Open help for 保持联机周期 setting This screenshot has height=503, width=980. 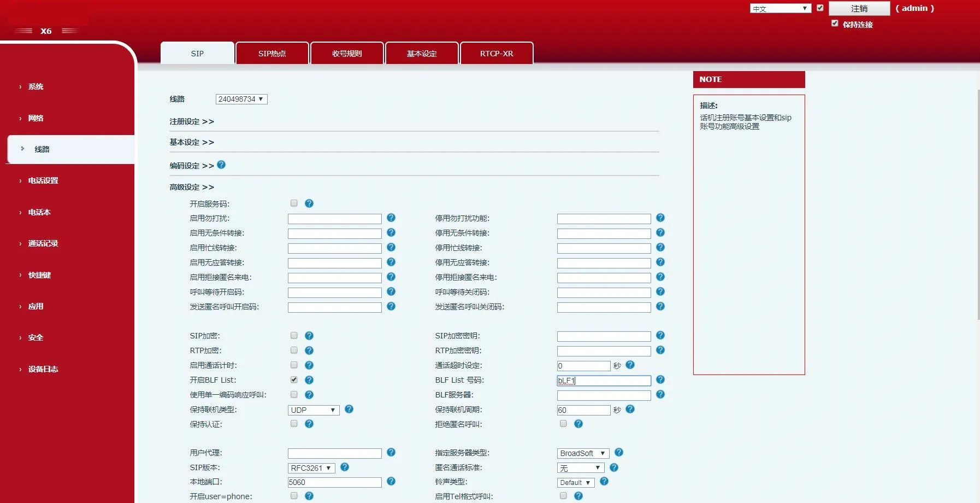(630, 410)
